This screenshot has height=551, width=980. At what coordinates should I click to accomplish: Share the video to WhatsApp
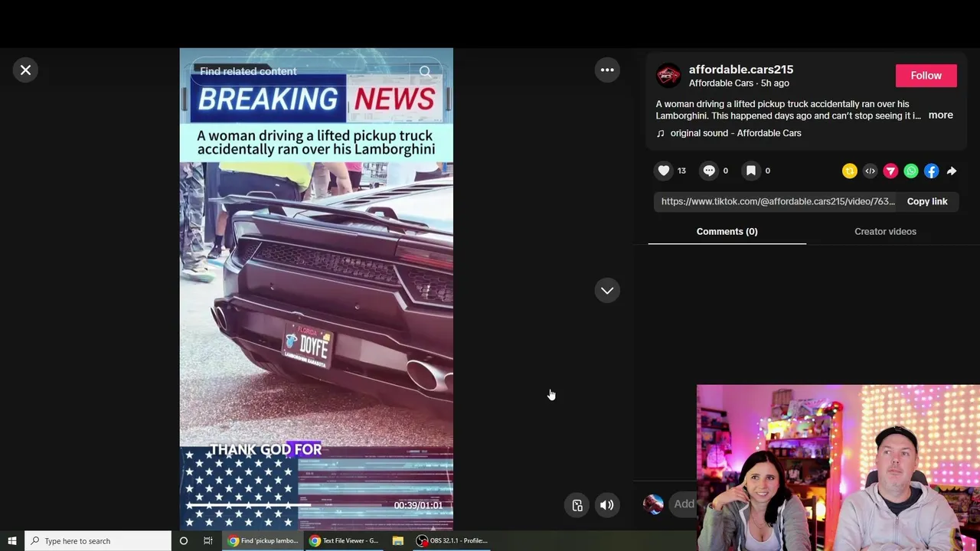pyautogui.click(x=911, y=171)
